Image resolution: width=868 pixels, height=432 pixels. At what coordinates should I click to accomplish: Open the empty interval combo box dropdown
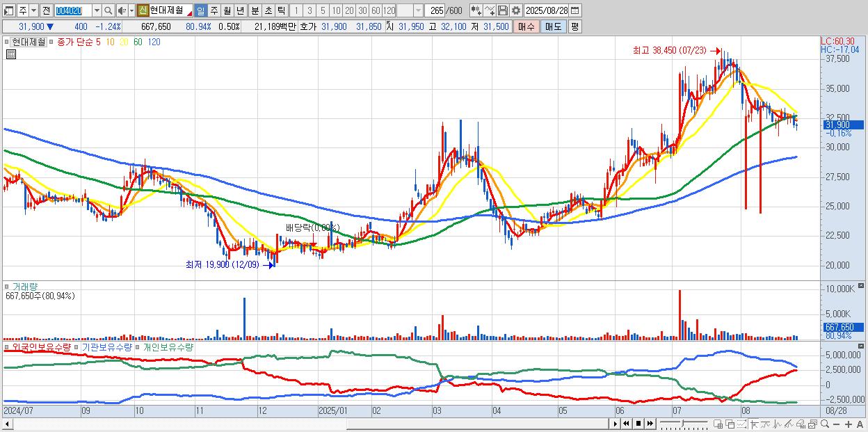coord(419,11)
